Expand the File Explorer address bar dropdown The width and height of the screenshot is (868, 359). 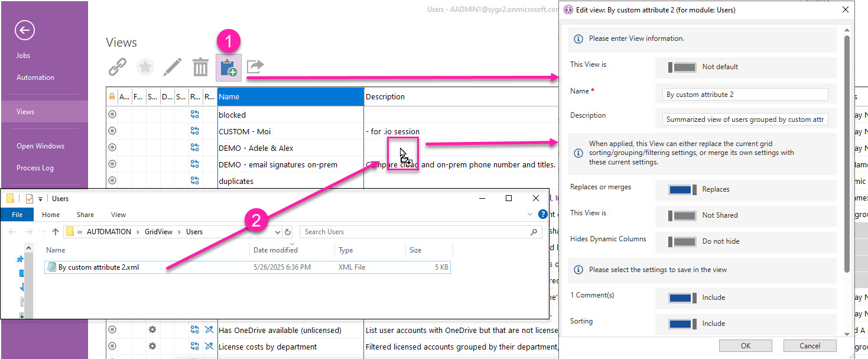coord(278,232)
